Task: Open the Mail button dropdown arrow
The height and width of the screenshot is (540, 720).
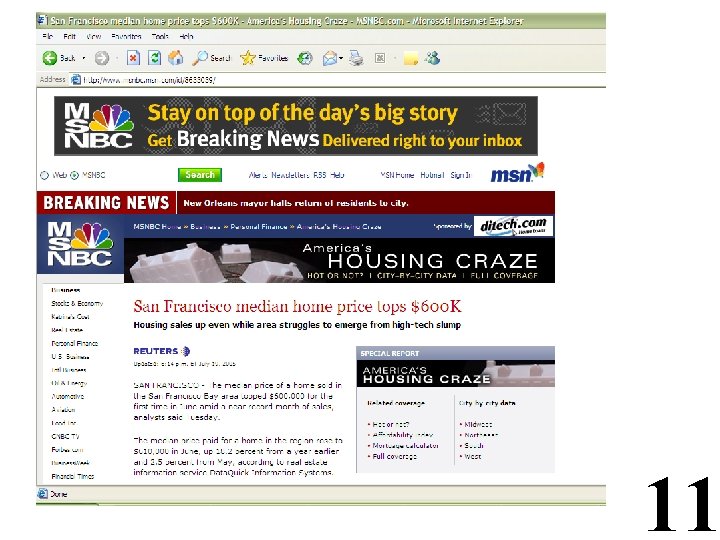Action: 341,58
